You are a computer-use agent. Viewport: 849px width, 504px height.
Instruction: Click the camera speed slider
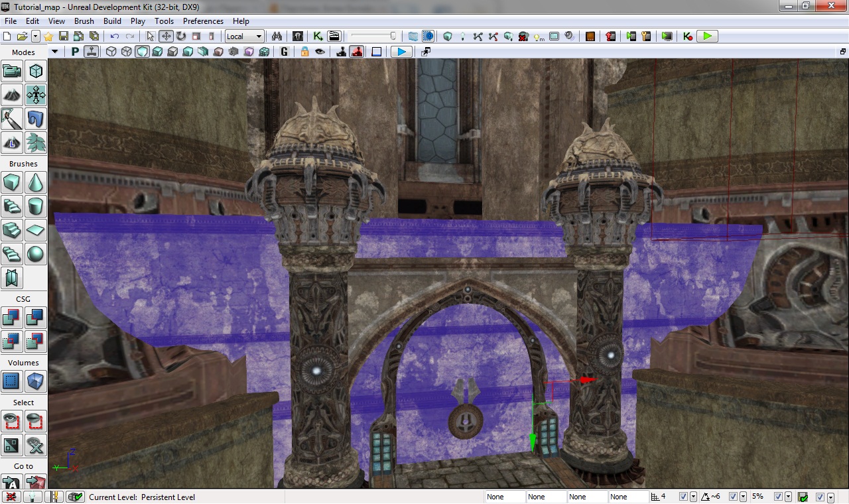pyautogui.click(x=373, y=36)
